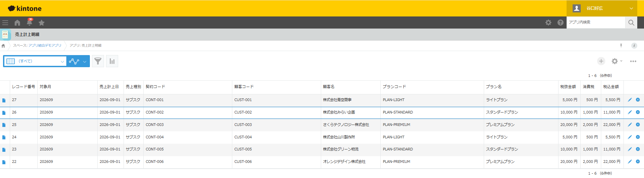
Task: Click the アプリ: 売上計上明細 breadcrumb
Action: coord(86,45)
